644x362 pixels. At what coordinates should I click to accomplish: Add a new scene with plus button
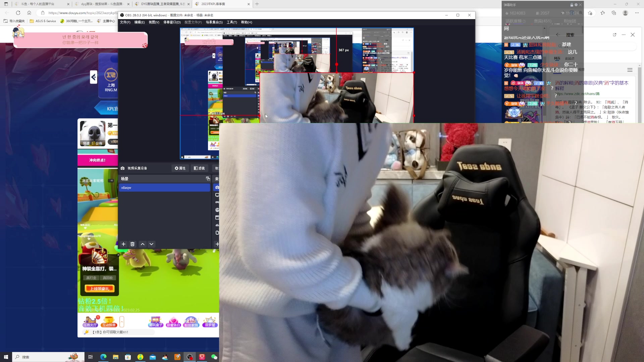(123, 244)
